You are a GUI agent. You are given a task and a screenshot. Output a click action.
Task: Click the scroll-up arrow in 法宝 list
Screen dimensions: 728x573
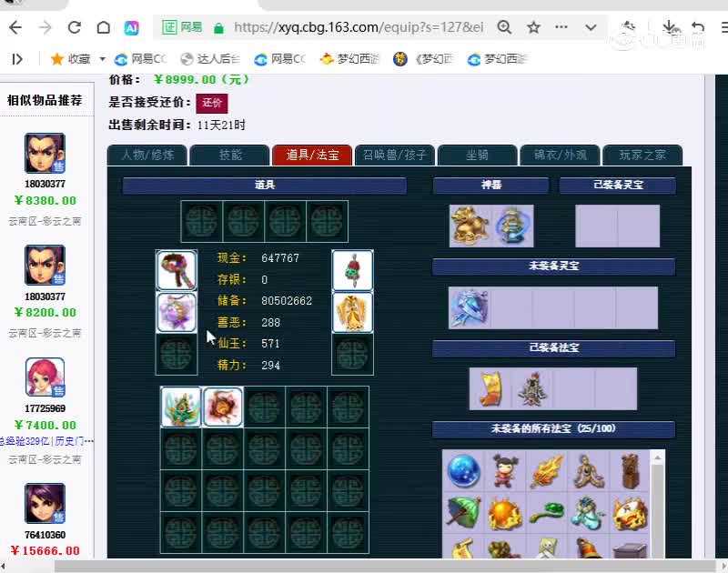tap(657, 457)
